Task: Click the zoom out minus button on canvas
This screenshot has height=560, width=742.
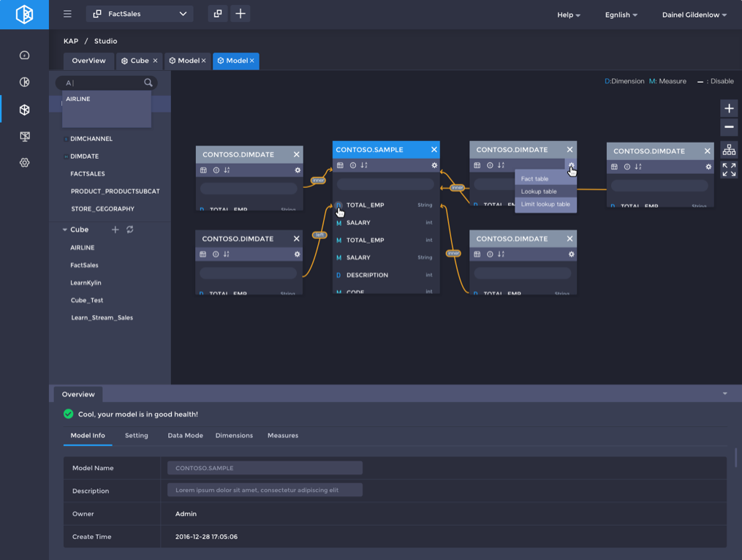Action: 729,127
